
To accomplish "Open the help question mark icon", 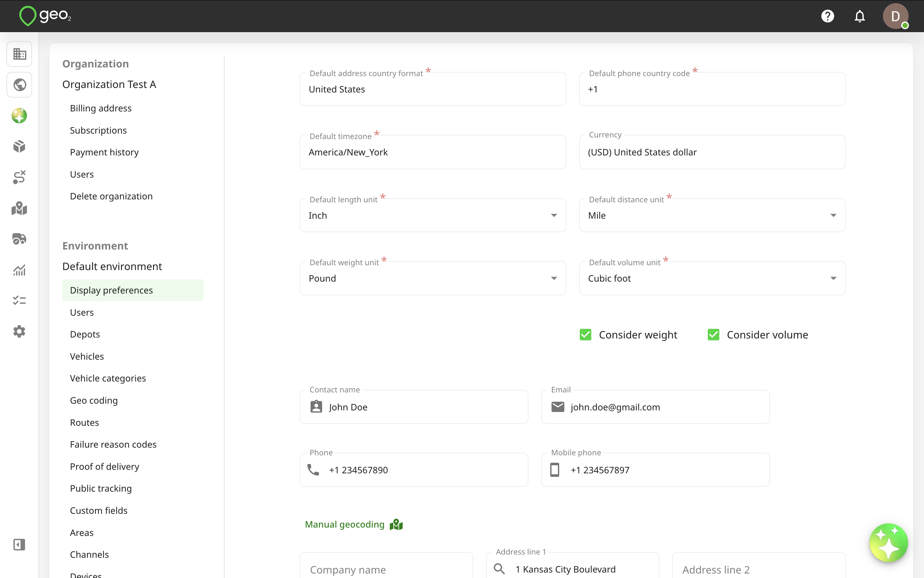I will 827,16.
